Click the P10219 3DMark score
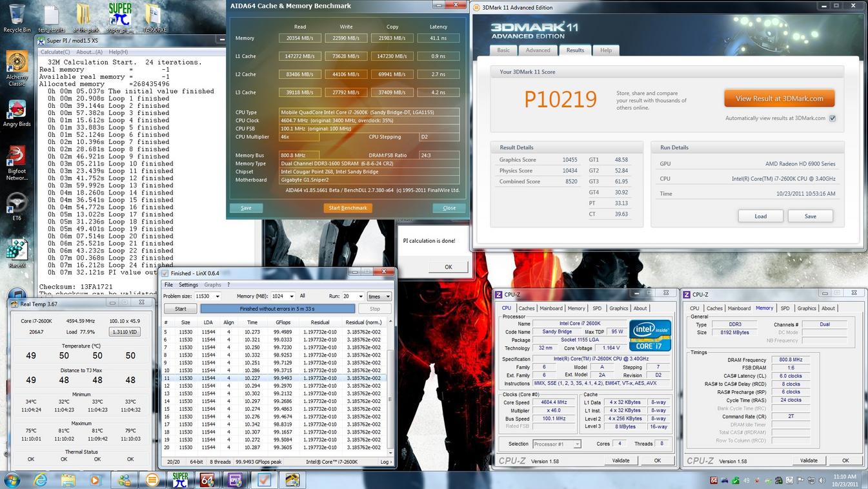 [560, 99]
